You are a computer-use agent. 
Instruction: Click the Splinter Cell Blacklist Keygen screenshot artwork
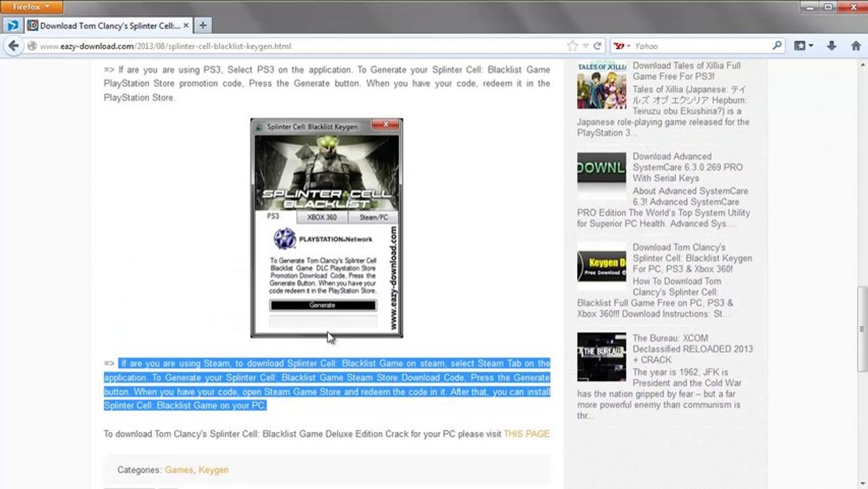tap(327, 173)
